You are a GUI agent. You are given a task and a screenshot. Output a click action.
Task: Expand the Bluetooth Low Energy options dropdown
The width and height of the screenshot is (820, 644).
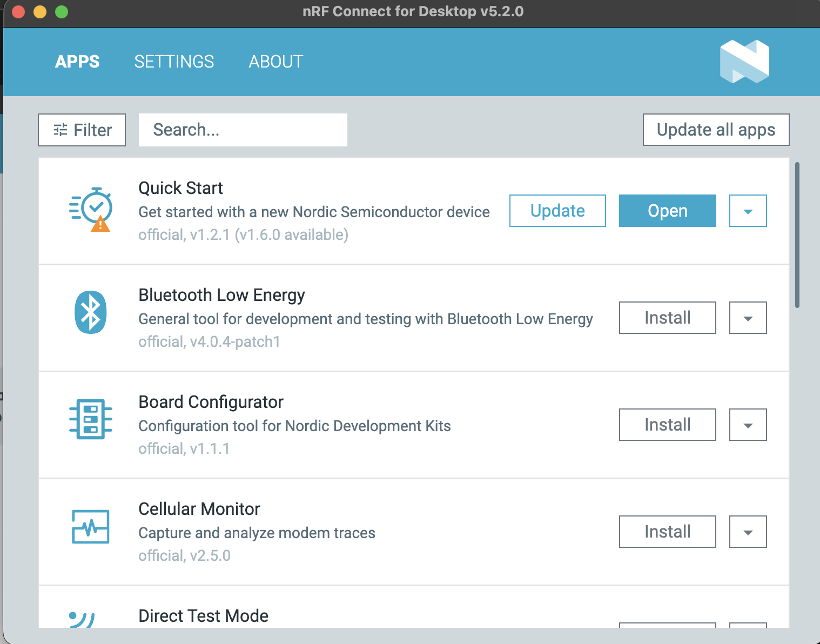(748, 318)
